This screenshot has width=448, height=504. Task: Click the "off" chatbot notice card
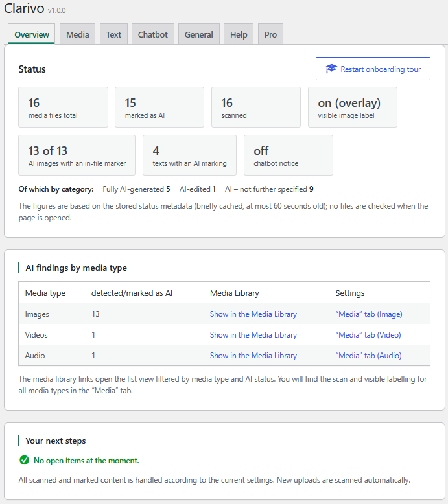(x=289, y=155)
